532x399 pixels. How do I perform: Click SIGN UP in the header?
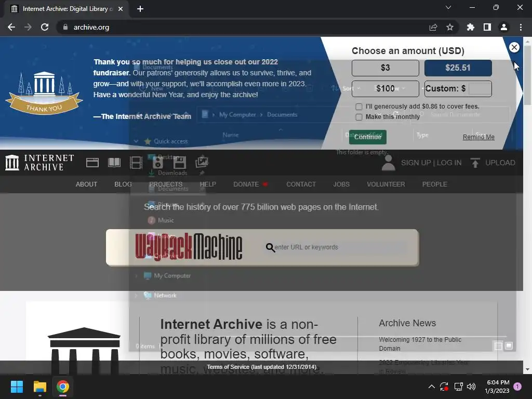416,163
